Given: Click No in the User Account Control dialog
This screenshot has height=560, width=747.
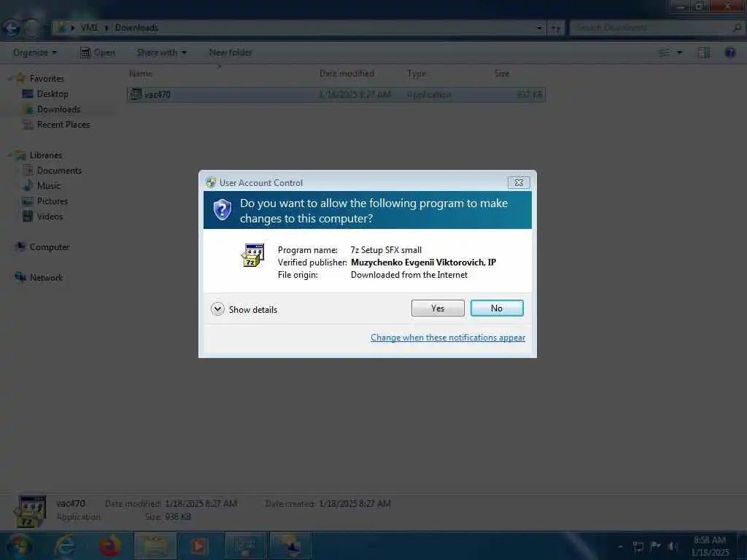Looking at the screenshot, I should tap(496, 308).
